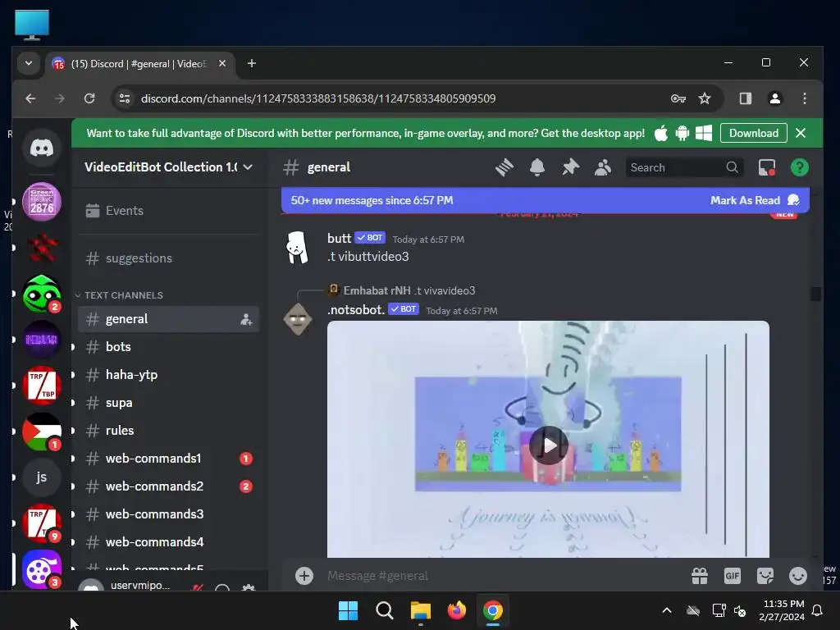The height and width of the screenshot is (630, 840).
Task: Open Threads icon in channel header
Action: pyautogui.click(x=504, y=167)
